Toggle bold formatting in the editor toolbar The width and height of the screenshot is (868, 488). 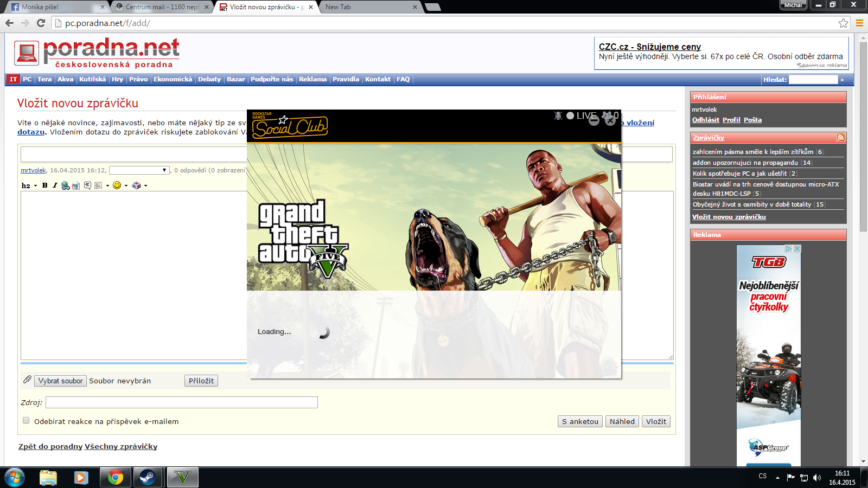[x=45, y=185]
